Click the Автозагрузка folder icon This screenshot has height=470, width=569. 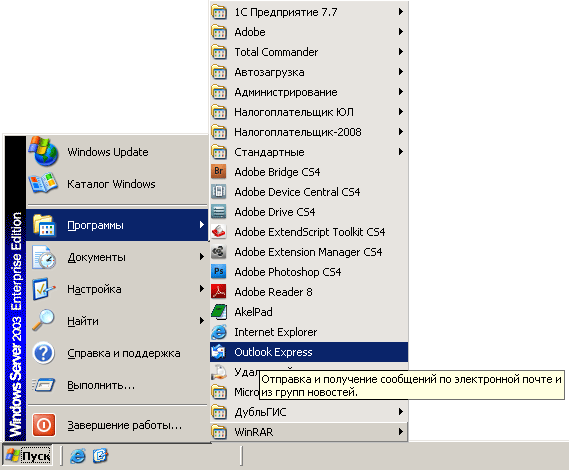(x=219, y=71)
